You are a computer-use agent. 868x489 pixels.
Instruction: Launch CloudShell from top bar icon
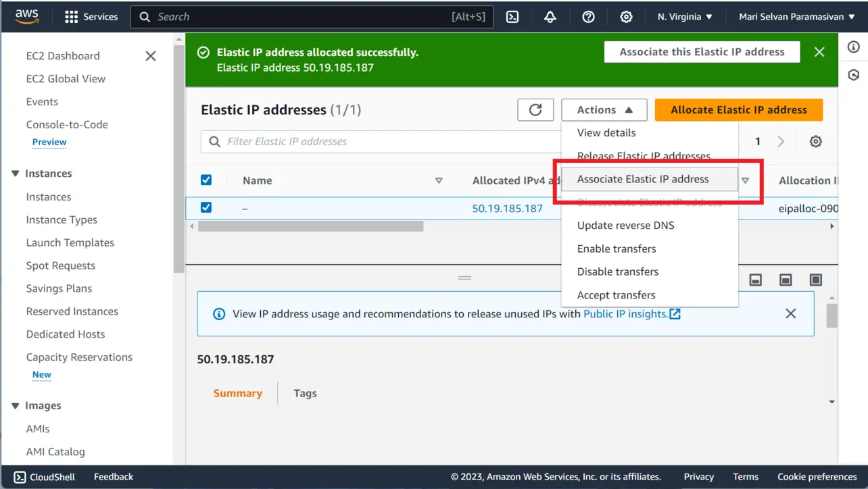click(x=512, y=17)
